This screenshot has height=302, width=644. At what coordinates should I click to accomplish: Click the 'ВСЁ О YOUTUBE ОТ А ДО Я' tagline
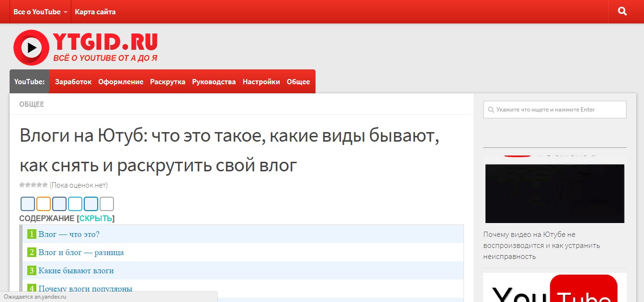(105, 58)
